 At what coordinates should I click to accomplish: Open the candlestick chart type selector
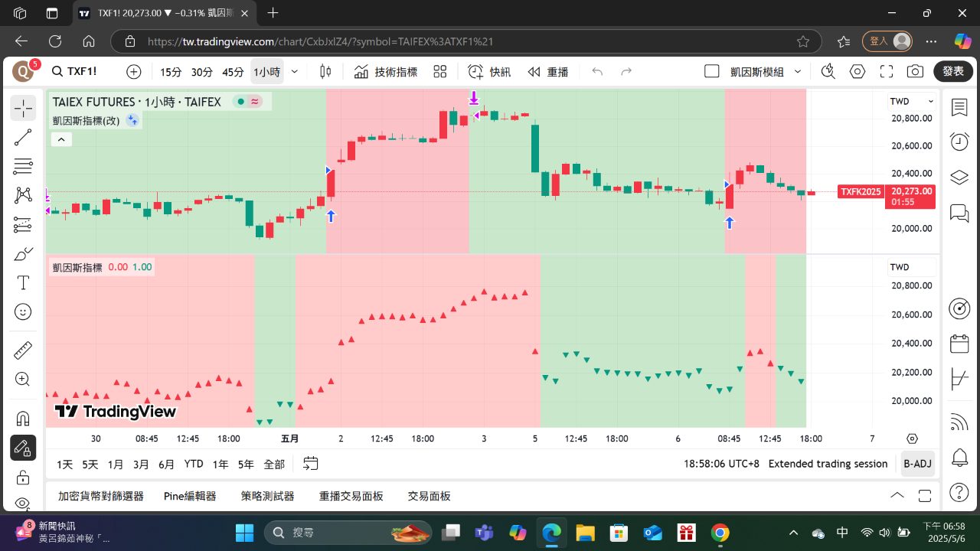(325, 72)
